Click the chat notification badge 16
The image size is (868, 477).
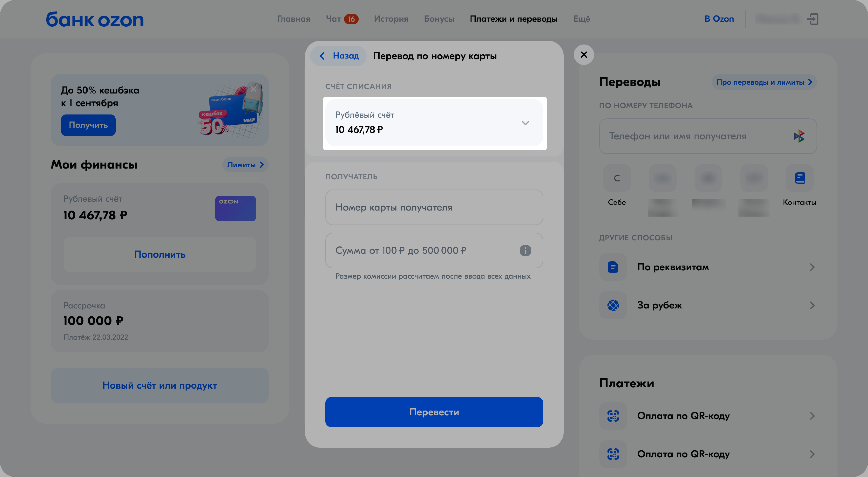351,19
